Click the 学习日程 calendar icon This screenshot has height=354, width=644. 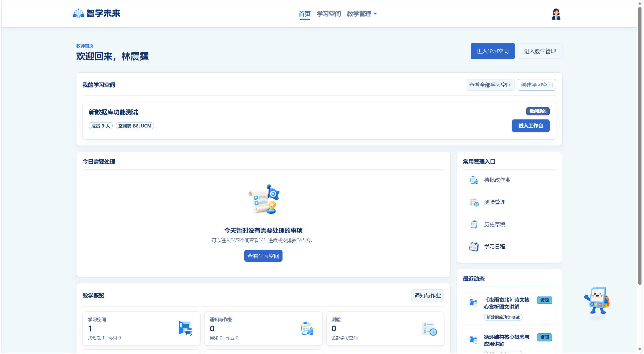tap(474, 246)
